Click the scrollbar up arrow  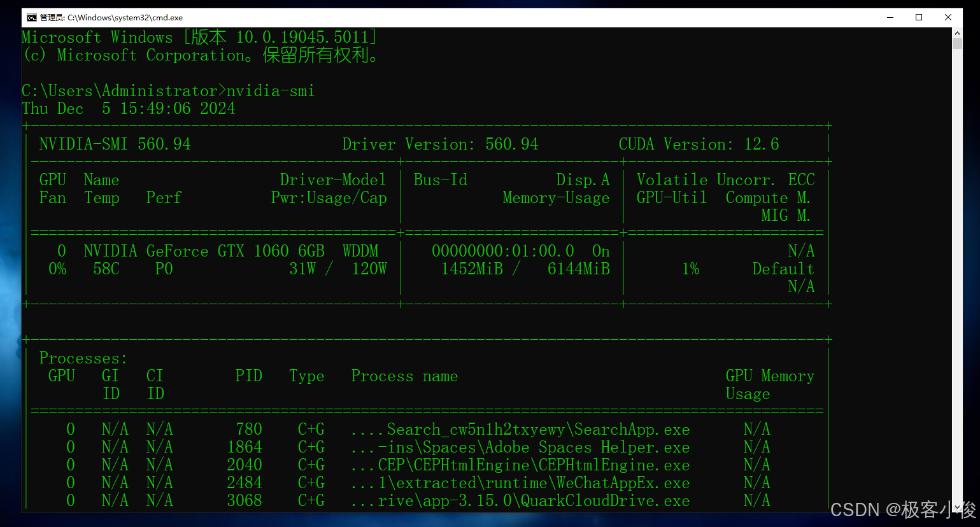pyautogui.click(x=958, y=32)
